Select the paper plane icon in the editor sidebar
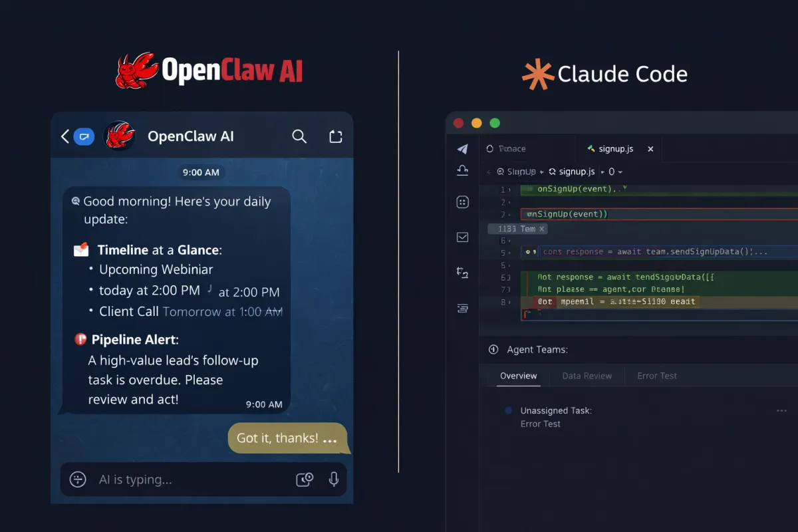The image size is (798, 532). (463, 149)
